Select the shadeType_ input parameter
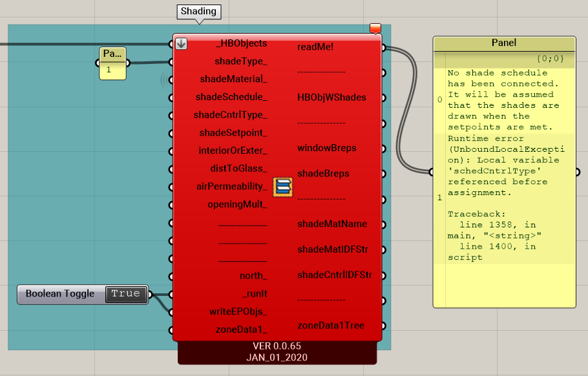Image resolution: width=588 pixels, height=376 pixels. (x=240, y=61)
